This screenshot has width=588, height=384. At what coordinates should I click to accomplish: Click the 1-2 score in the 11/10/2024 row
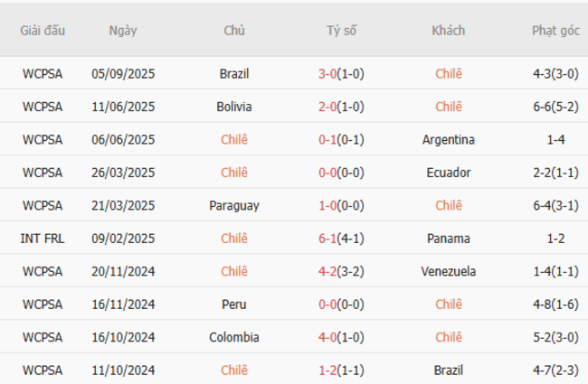[x=327, y=370]
